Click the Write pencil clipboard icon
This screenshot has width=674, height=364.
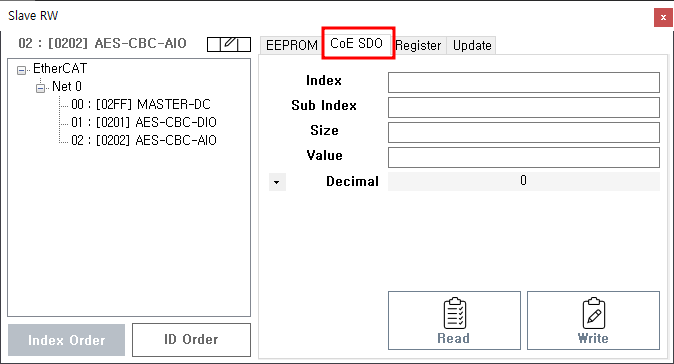click(x=594, y=313)
